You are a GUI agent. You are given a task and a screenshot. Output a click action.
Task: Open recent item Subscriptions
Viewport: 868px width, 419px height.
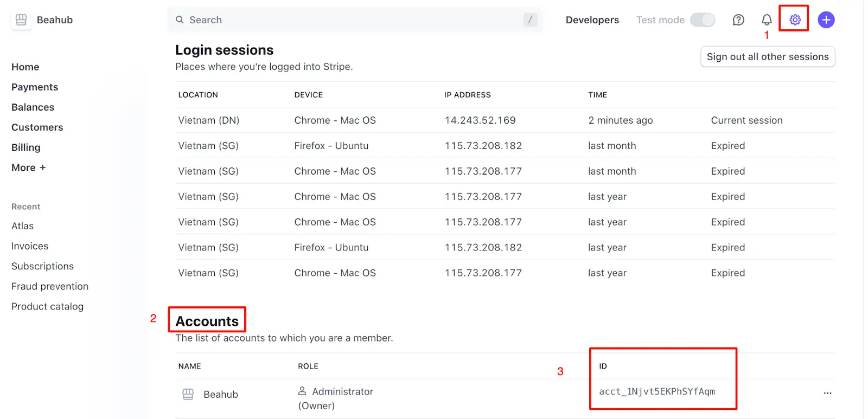point(42,266)
